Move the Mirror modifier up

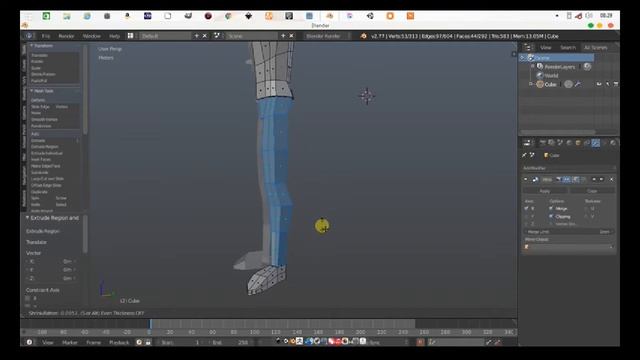click(x=594, y=179)
